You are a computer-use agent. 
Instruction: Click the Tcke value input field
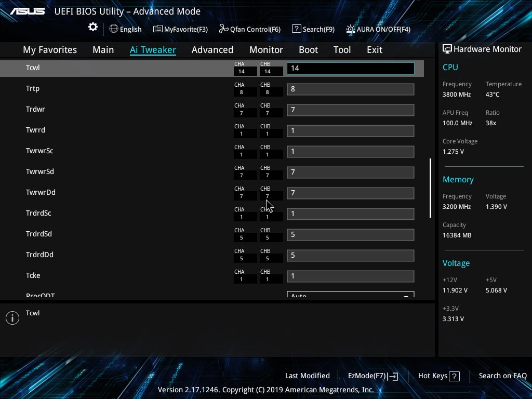(x=351, y=276)
